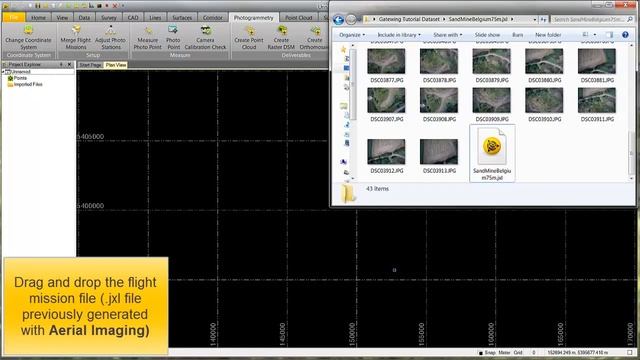Close the Project Explorer panel
The image size is (640, 360).
69,64
